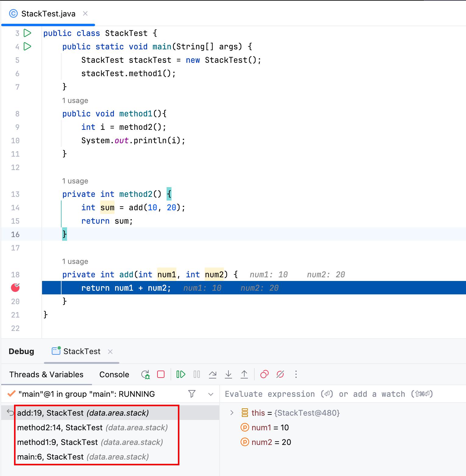
Task: Resume program execution
Action: 181,374
